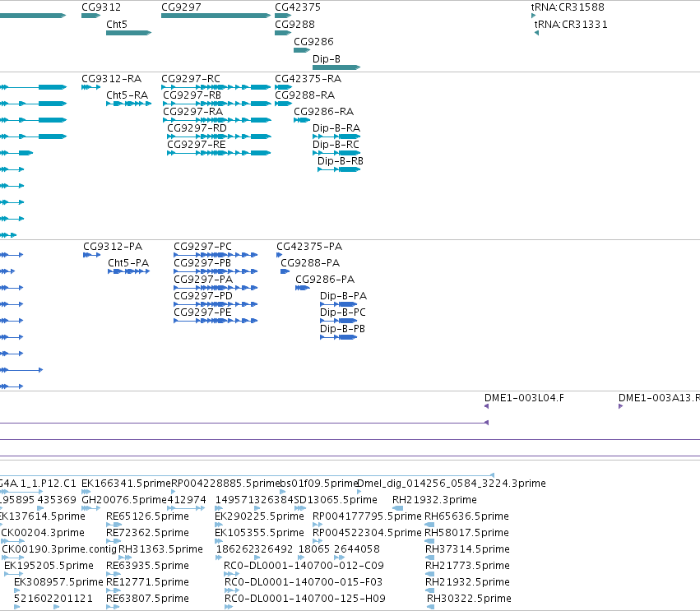Viewport: 700px width, 611px height.
Task: Select transcript CG9312-RA
Action: [x=112, y=79]
